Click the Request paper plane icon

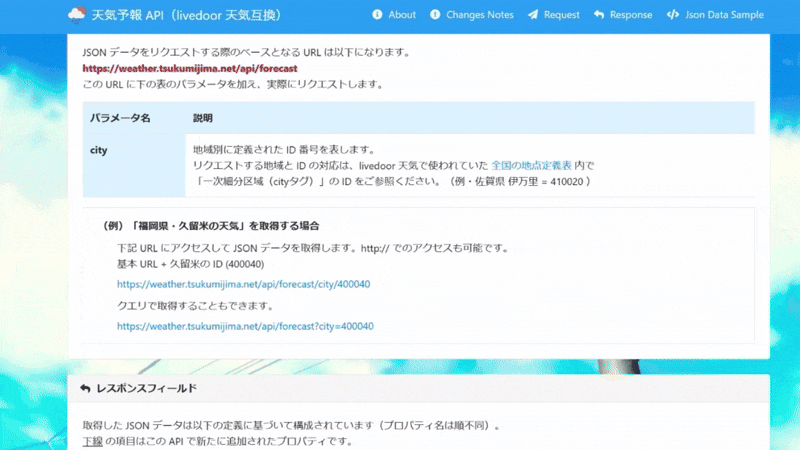click(x=533, y=15)
